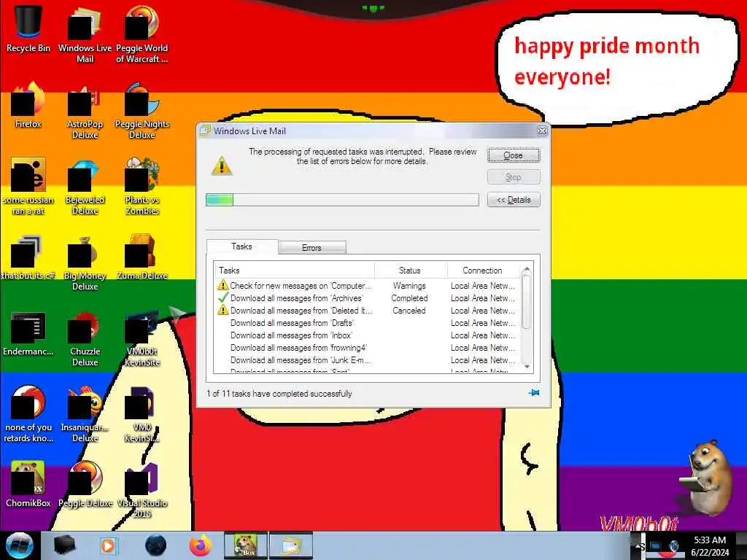Launch Peggle World of Warcraft shortcut

142,34
